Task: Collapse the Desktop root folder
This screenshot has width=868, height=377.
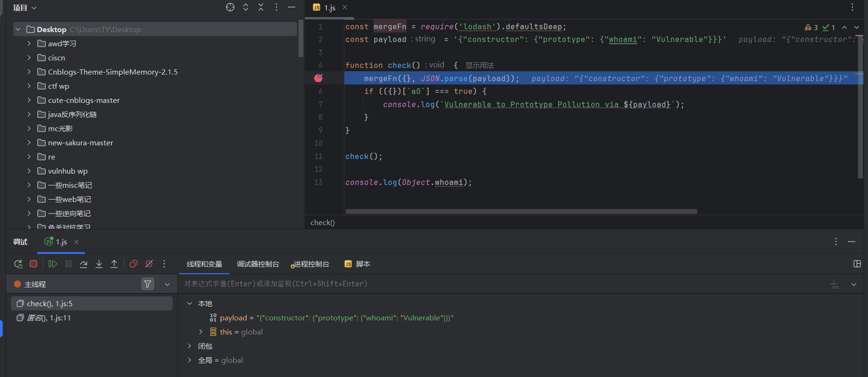Action: (x=18, y=29)
